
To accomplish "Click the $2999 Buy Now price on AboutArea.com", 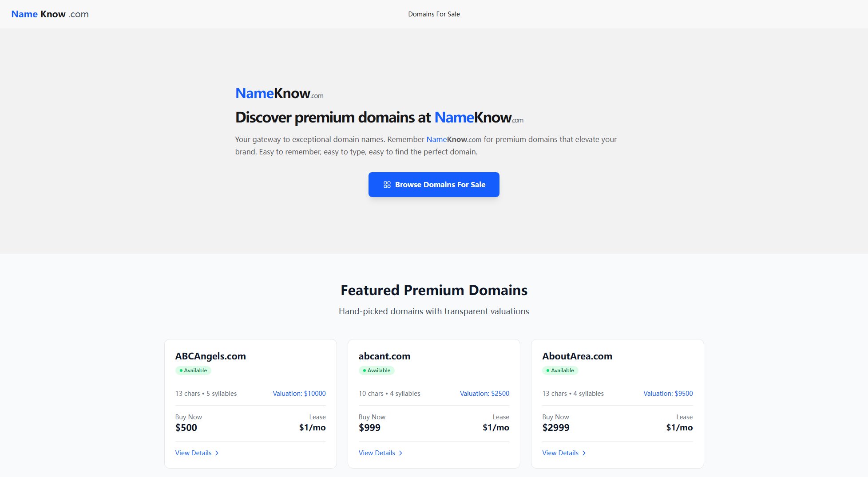I will click(x=556, y=427).
